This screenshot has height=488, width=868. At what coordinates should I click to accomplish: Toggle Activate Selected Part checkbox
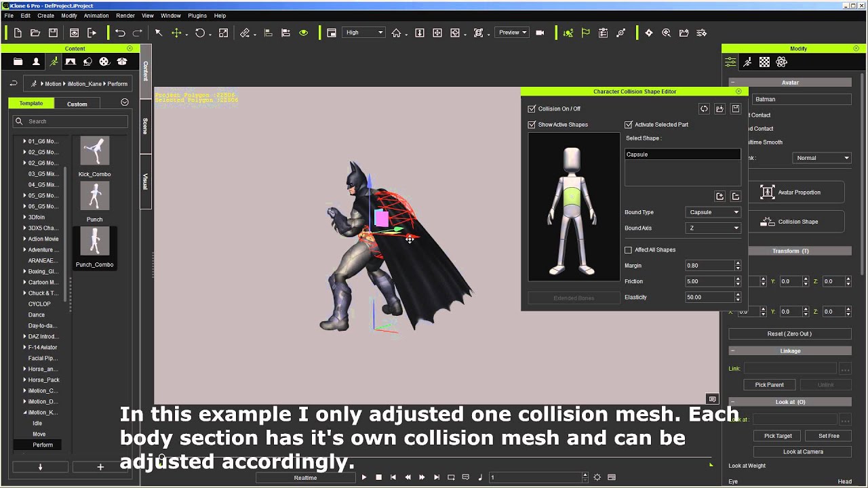[629, 125]
